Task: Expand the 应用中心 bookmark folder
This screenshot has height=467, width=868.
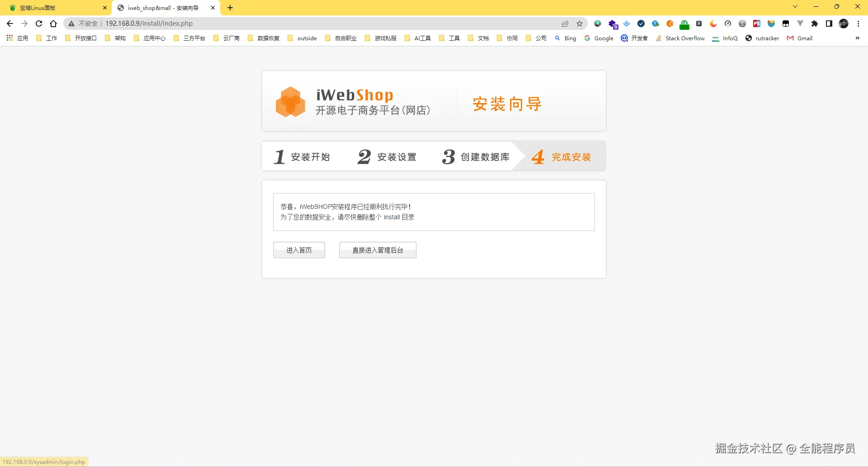Action: coord(150,38)
